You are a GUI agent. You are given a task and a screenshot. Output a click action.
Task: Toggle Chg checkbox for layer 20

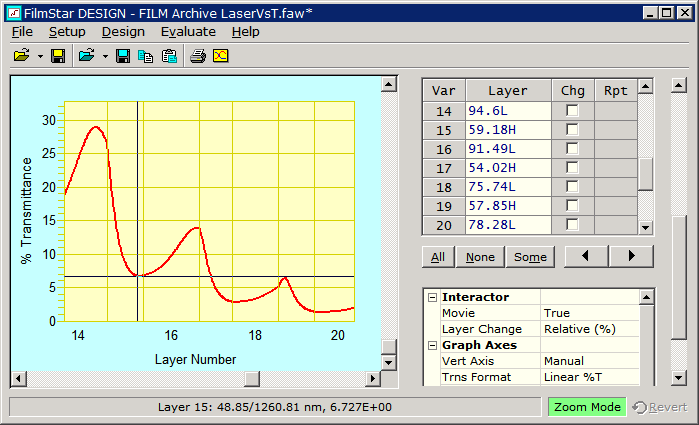[x=572, y=224]
